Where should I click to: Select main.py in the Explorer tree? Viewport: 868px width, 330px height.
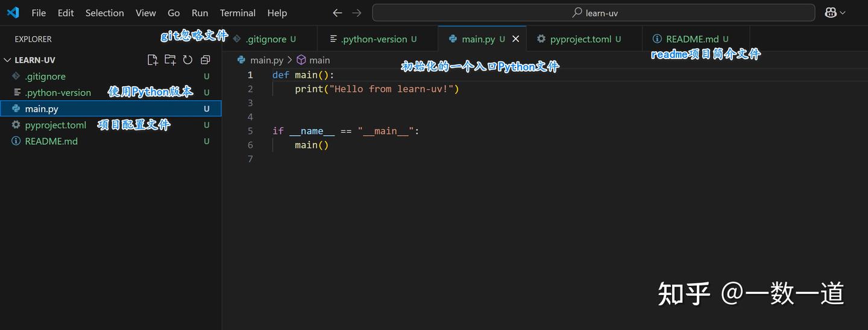(x=111, y=109)
